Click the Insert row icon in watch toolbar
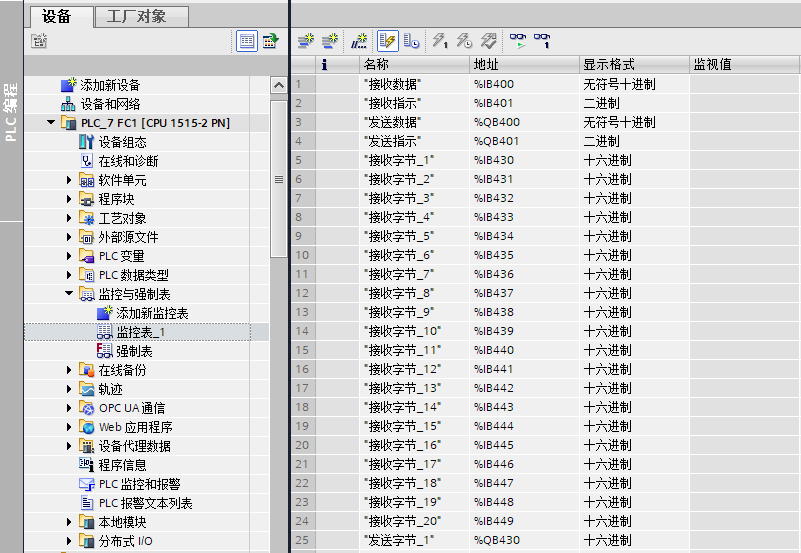This screenshot has width=801, height=553. 306,41
